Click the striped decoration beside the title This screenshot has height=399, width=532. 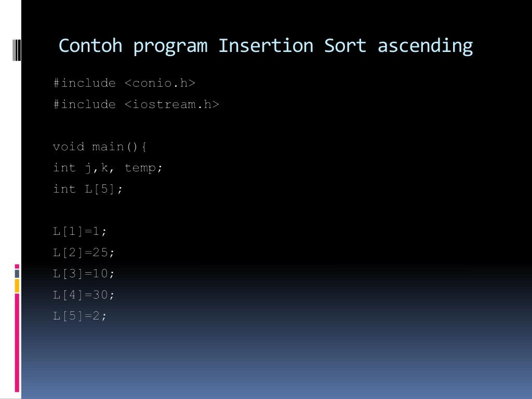click(17, 50)
